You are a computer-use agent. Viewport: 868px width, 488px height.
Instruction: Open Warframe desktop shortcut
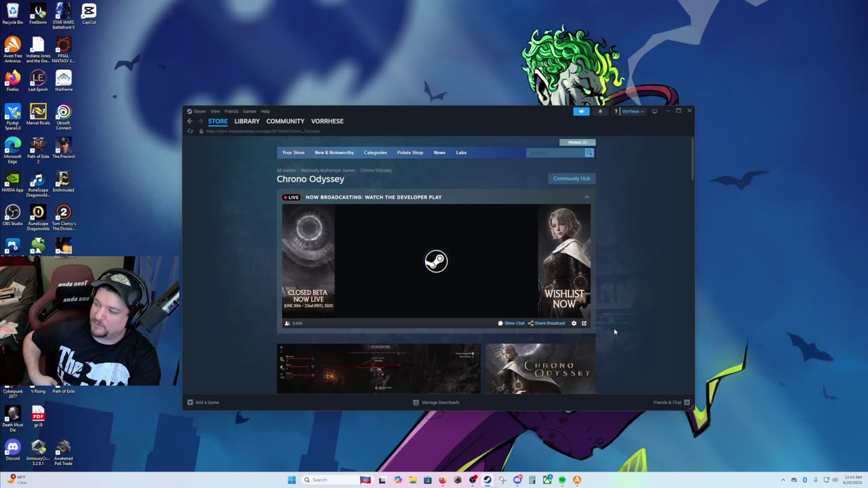point(63,81)
